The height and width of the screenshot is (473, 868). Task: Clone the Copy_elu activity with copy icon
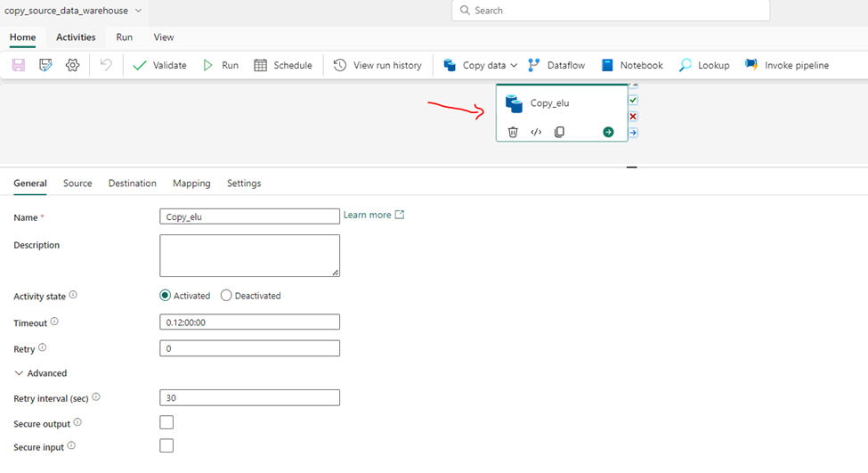pos(559,132)
